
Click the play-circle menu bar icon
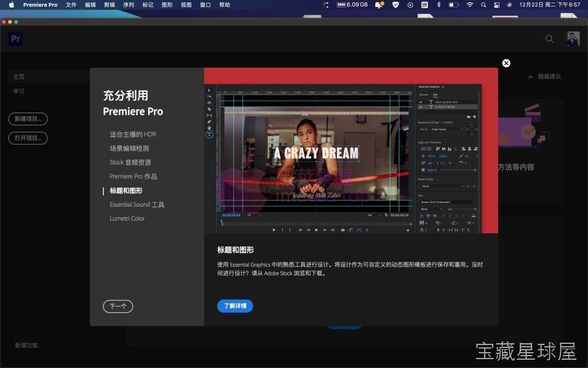pyautogui.click(x=410, y=5)
